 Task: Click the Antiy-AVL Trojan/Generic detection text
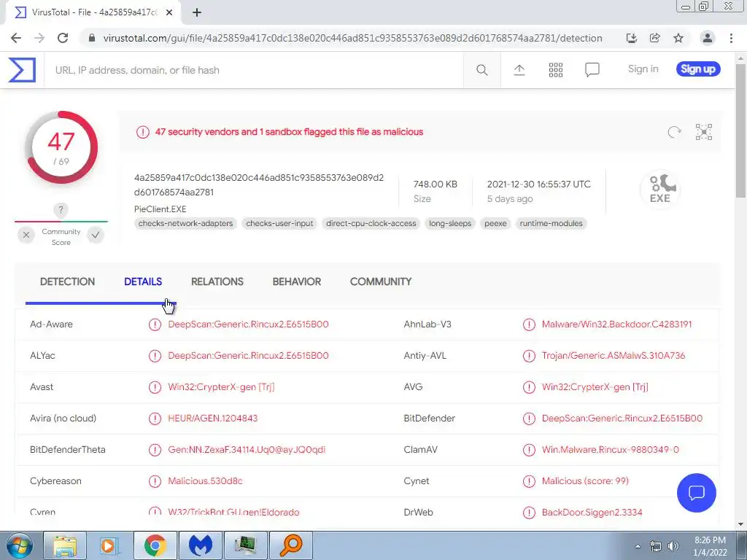pyautogui.click(x=613, y=356)
